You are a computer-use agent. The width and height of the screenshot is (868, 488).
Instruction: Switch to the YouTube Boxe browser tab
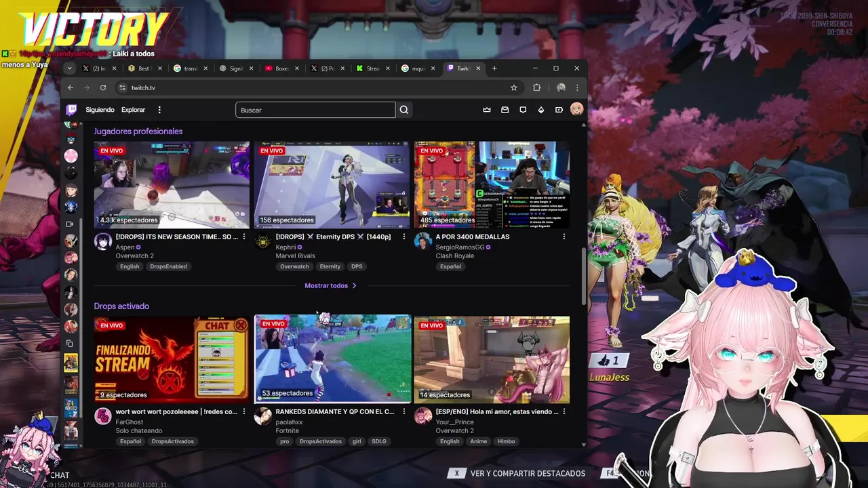click(x=281, y=68)
